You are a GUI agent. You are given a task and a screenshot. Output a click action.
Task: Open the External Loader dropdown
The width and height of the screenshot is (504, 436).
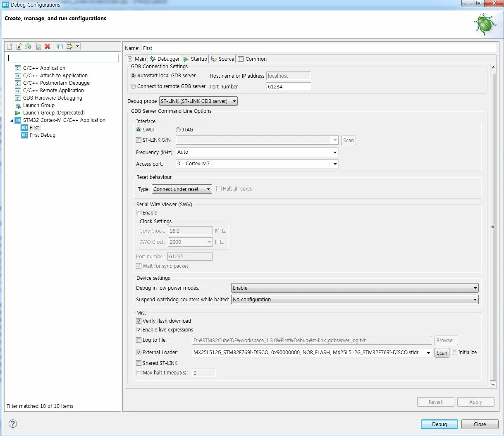428,353
